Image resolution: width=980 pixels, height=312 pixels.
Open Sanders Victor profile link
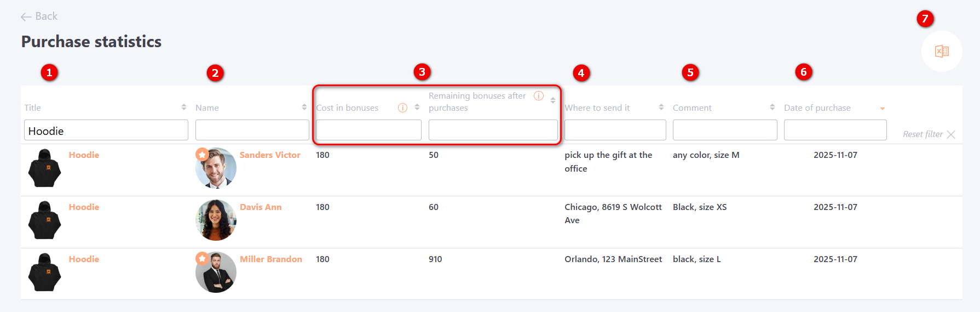click(270, 155)
